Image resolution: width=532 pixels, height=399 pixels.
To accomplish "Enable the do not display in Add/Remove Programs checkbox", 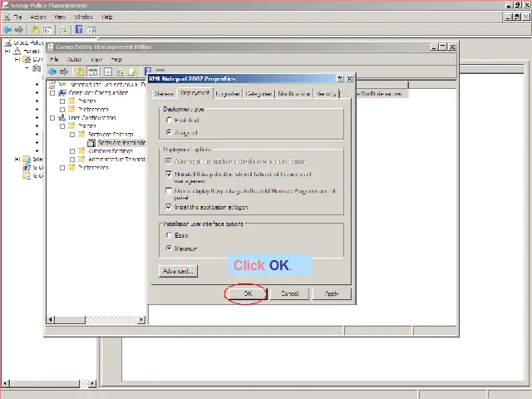I will pyautogui.click(x=170, y=191).
